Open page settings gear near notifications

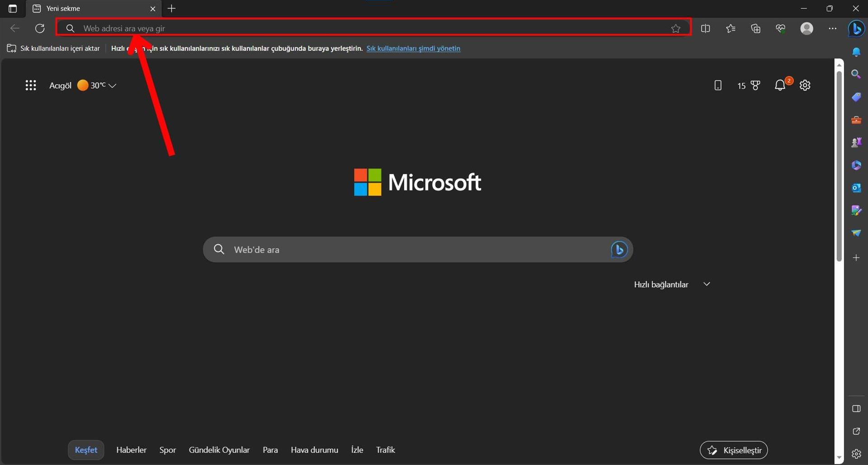pos(805,85)
